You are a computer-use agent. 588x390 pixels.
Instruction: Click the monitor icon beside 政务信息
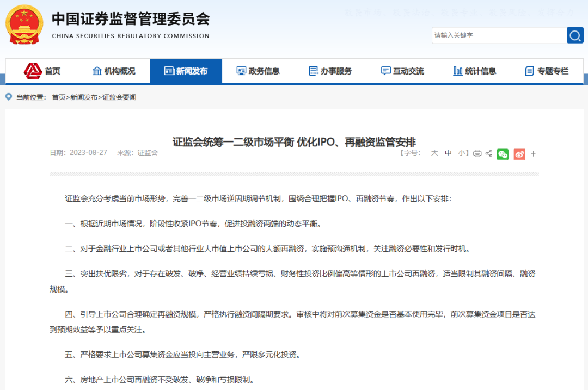point(241,71)
